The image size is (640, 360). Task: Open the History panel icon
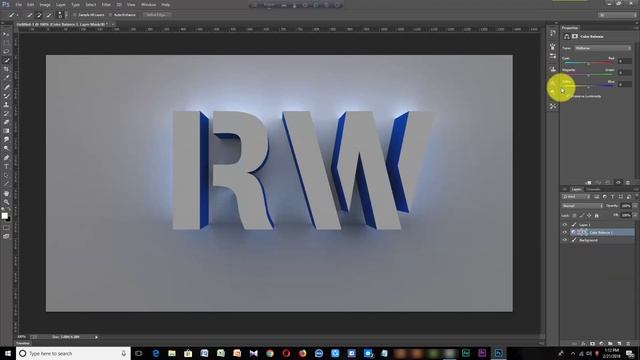pyautogui.click(x=553, y=33)
